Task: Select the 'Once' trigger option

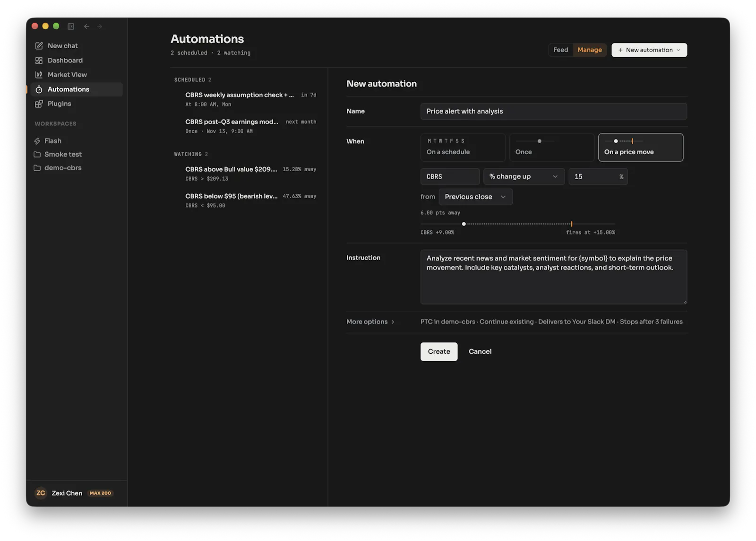Action: 552,148
